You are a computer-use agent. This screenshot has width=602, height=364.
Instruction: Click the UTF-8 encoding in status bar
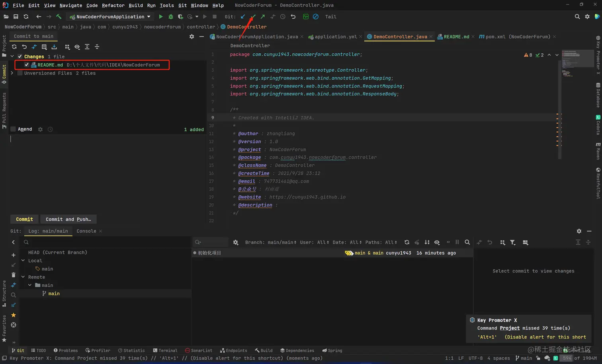[475, 358]
